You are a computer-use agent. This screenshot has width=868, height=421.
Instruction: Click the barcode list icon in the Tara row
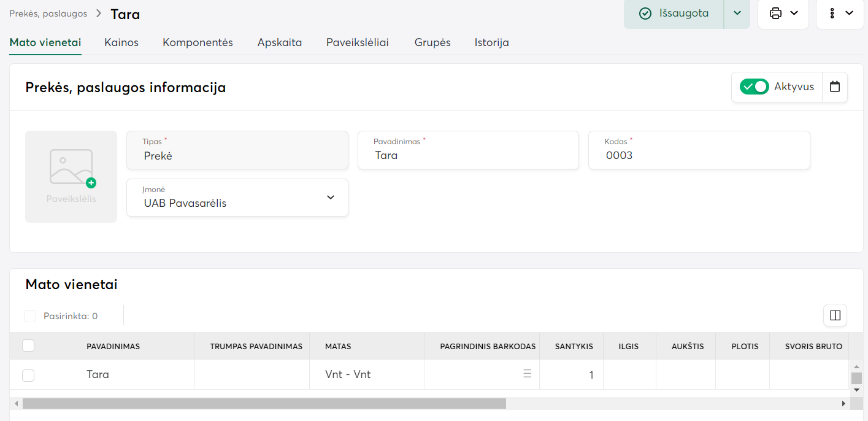point(527,374)
